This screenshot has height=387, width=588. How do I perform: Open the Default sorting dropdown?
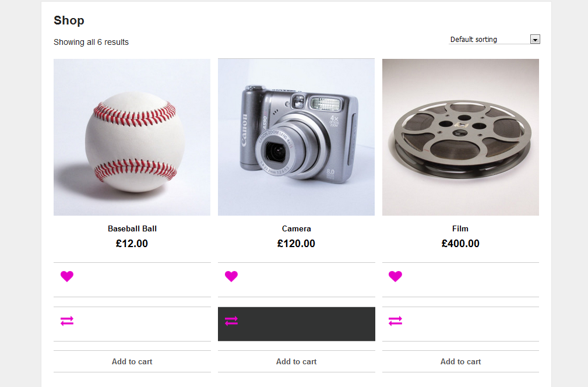point(488,40)
